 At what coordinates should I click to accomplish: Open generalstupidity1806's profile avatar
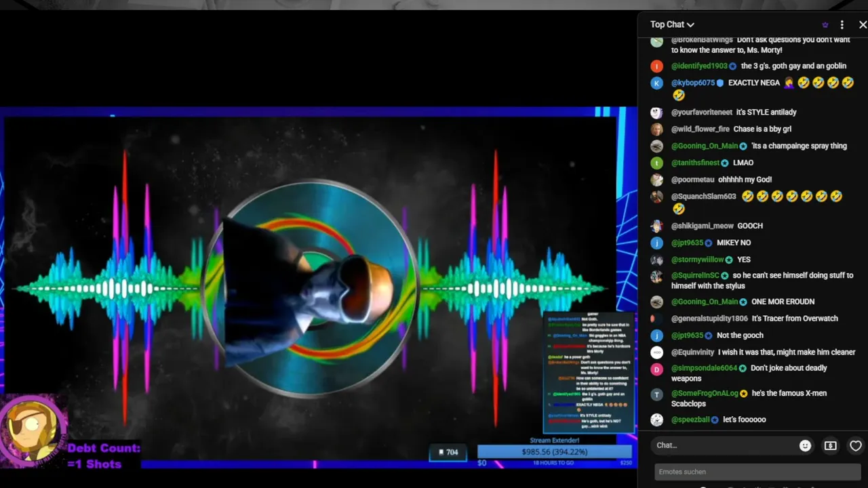(x=656, y=319)
